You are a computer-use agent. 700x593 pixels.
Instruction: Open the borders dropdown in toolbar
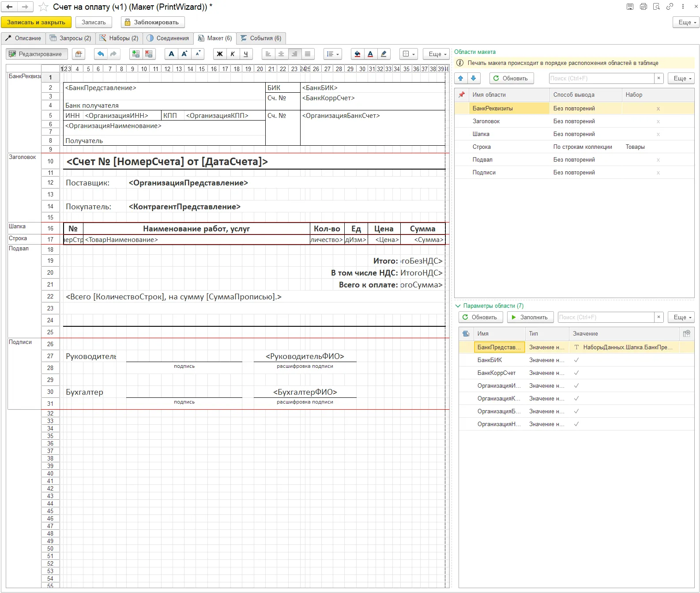point(409,54)
